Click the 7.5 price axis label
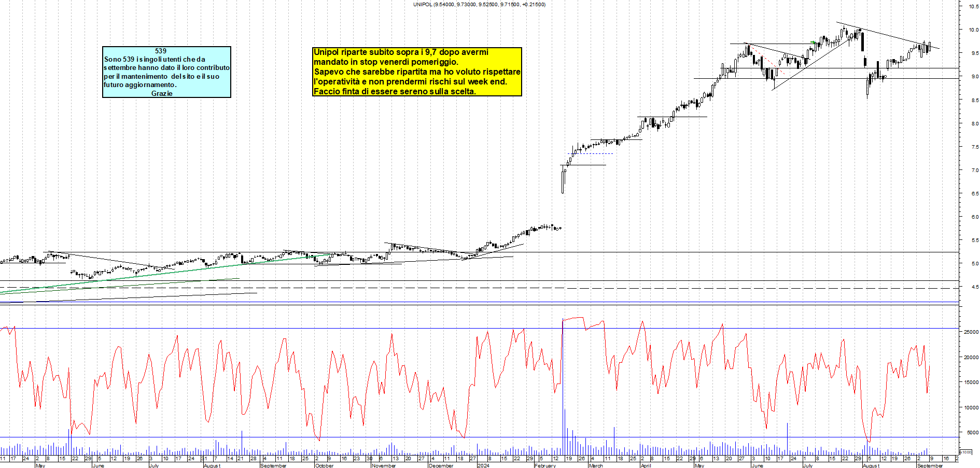 click(x=975, y=147)
